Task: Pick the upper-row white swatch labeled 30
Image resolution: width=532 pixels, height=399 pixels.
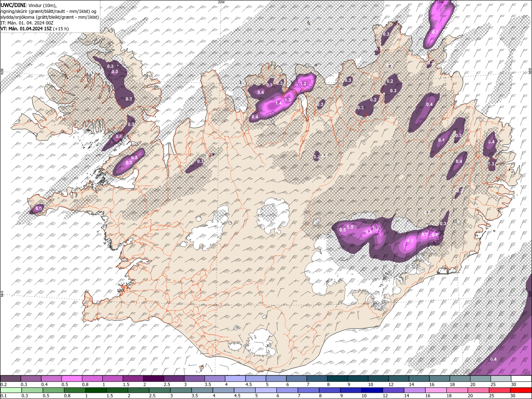Action: click(x=521, y=379)
